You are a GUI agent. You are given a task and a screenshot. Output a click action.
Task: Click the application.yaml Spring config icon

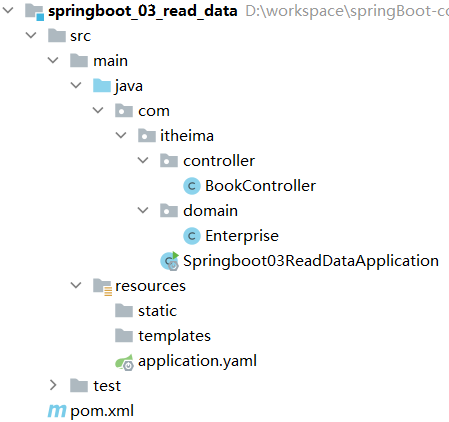124,362
